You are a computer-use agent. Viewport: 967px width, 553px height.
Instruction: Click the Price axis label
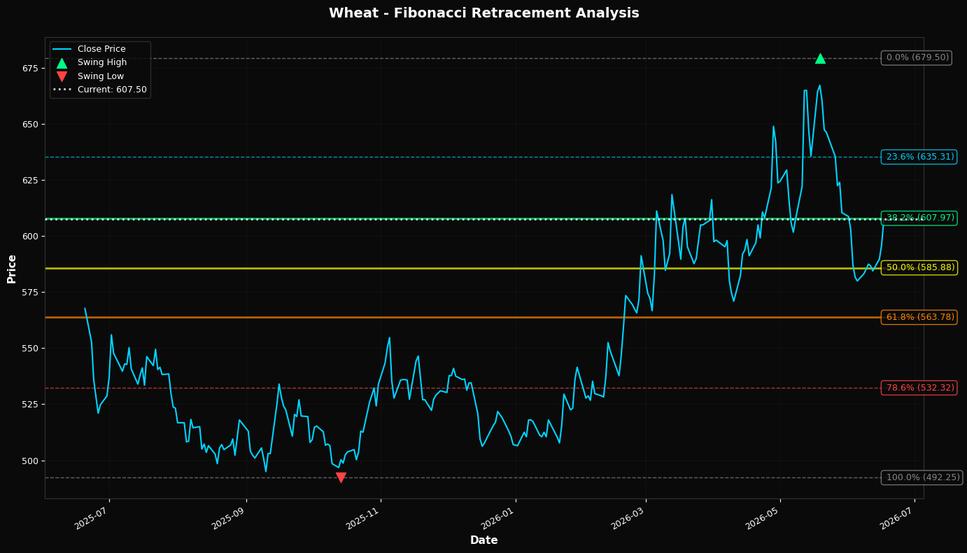pos(11,269)
